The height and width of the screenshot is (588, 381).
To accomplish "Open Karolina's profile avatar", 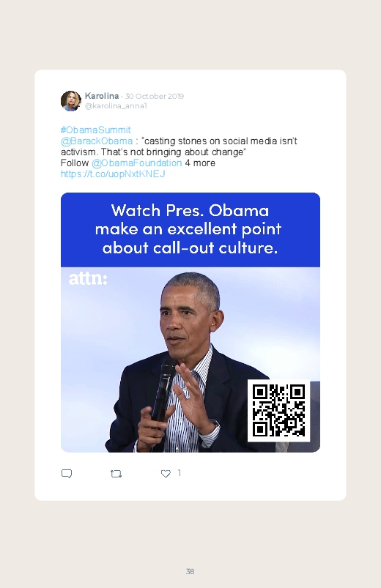I will pyautogui.click(x=71, y=101).
